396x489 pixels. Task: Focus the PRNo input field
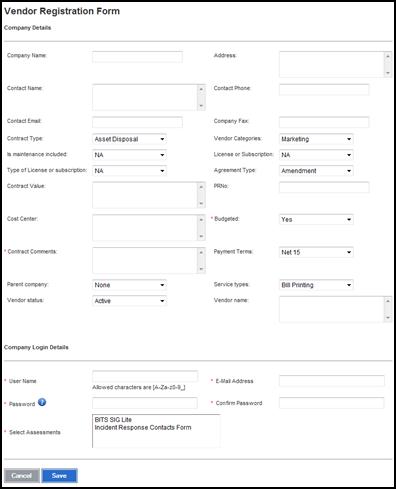(x=324, y=187)
